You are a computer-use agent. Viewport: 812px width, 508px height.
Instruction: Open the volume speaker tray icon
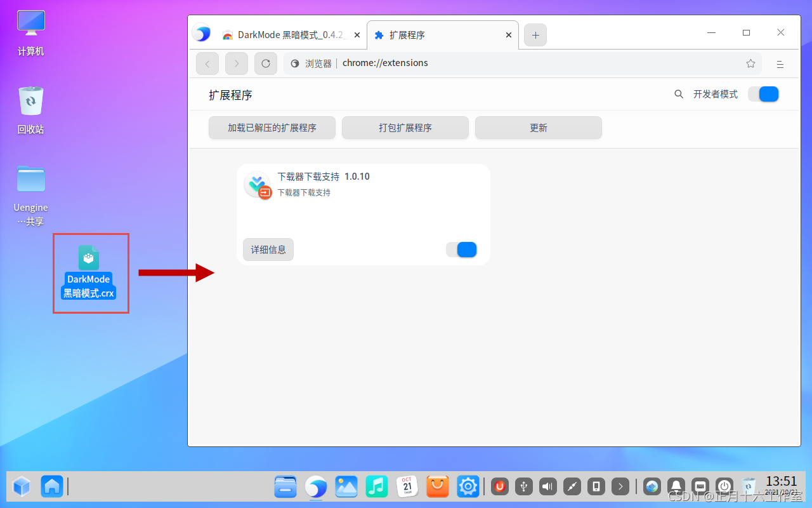click(x=548, y=487)
